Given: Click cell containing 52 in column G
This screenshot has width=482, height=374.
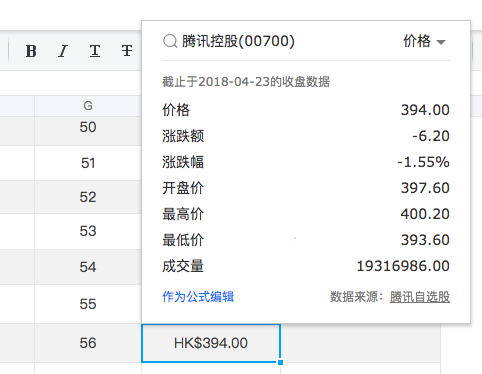Looking at the screenshot, I should [x=88, y=197].
